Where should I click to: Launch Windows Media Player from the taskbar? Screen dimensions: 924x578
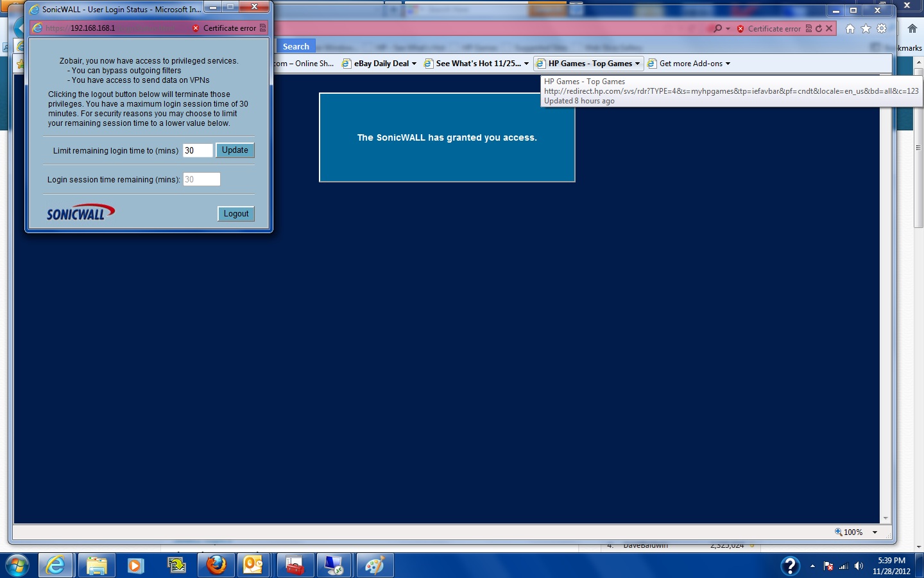tap(135, 565)
